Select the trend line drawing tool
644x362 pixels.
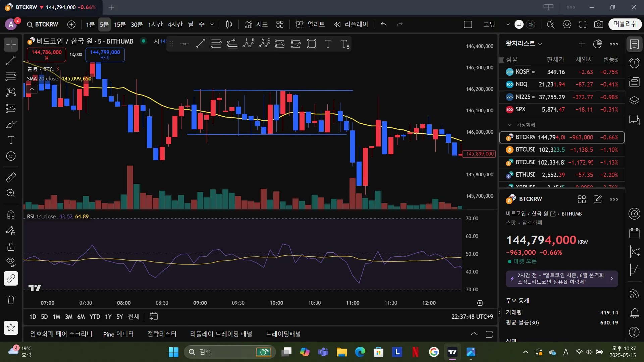11,61
